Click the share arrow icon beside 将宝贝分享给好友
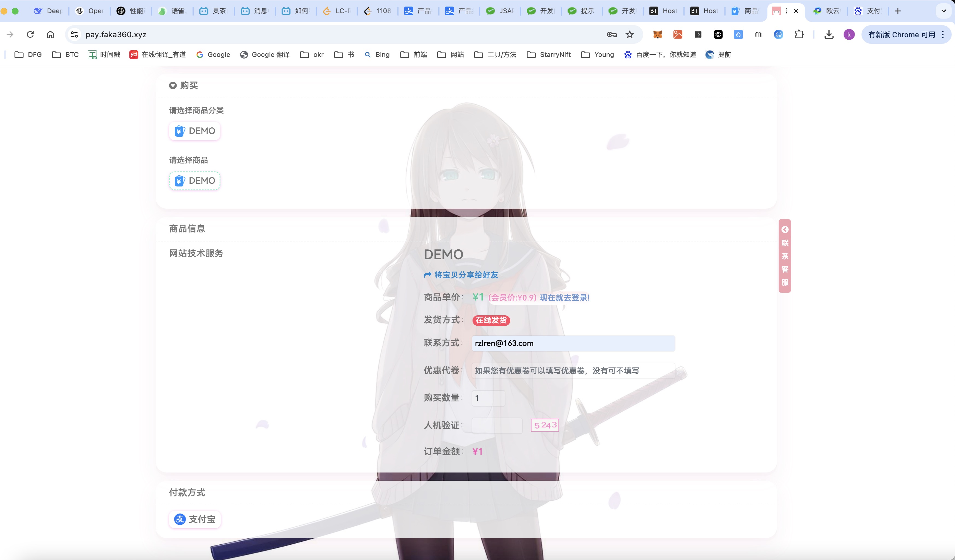The image size is (955, 560). tap(427, 275)
